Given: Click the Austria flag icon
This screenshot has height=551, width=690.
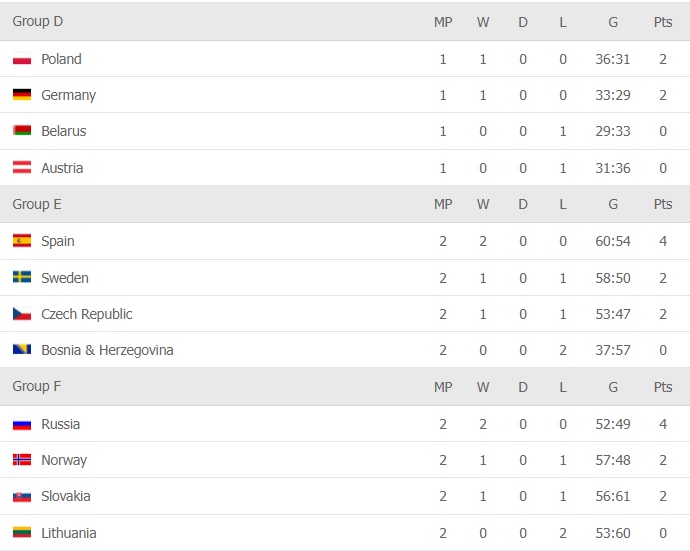Looking at the screenshot, I should click(x=22, y=168).
